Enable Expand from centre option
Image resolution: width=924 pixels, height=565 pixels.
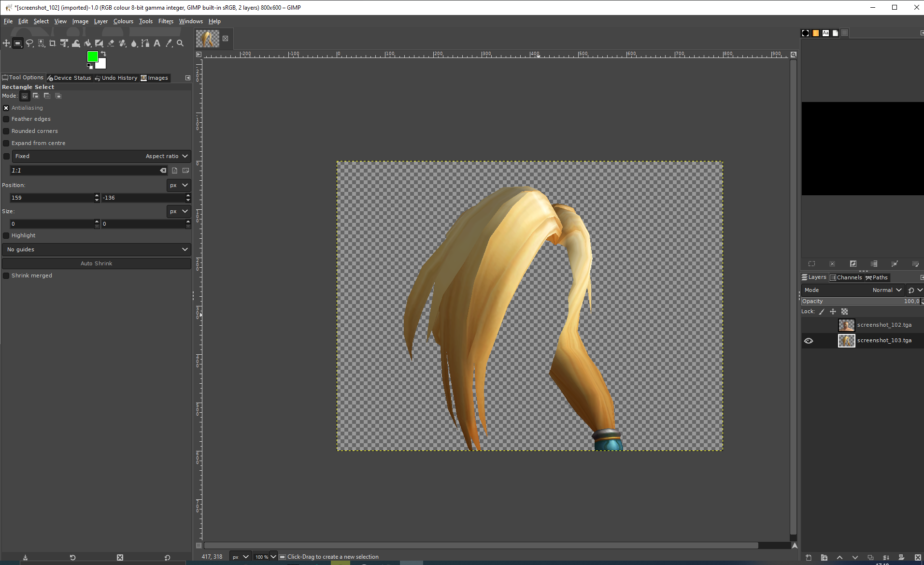(x=6, y=143)
